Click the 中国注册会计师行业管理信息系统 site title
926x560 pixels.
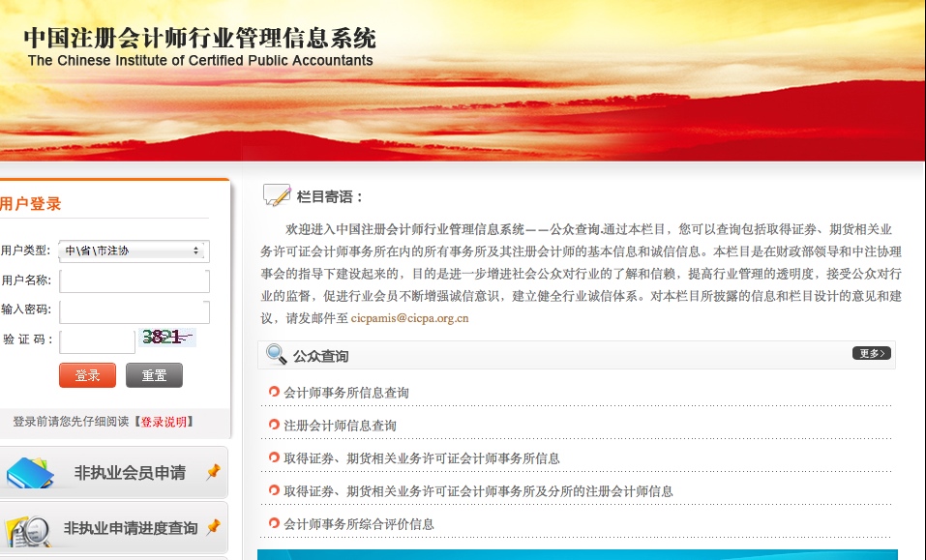tap(199, 38)
